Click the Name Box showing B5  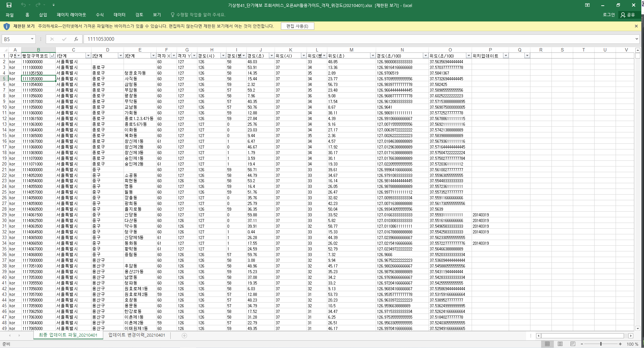click(x=16, y=39)
